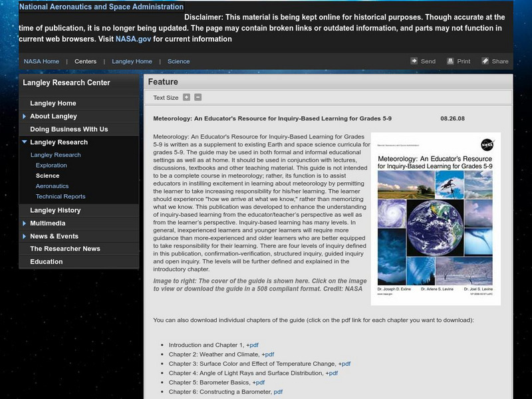The image size is (532, 399).
Task: Open Langley Home in top navigation
Action: tap(132, 61)
